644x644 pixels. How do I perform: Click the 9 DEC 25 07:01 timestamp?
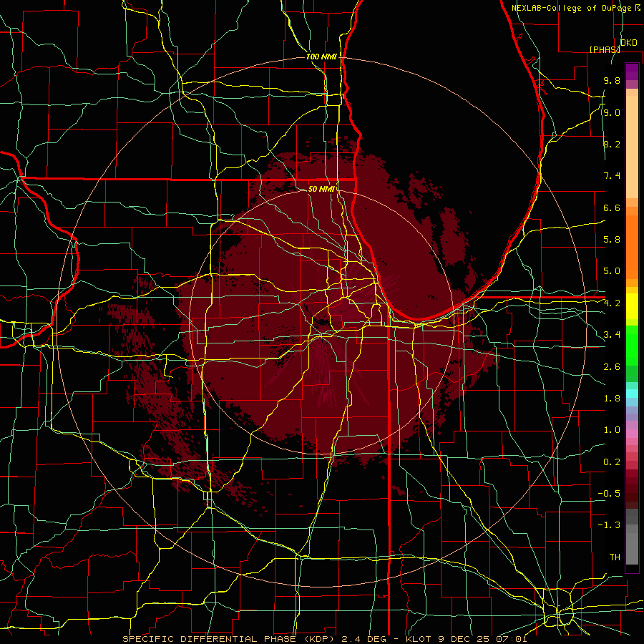click(484, 639)
